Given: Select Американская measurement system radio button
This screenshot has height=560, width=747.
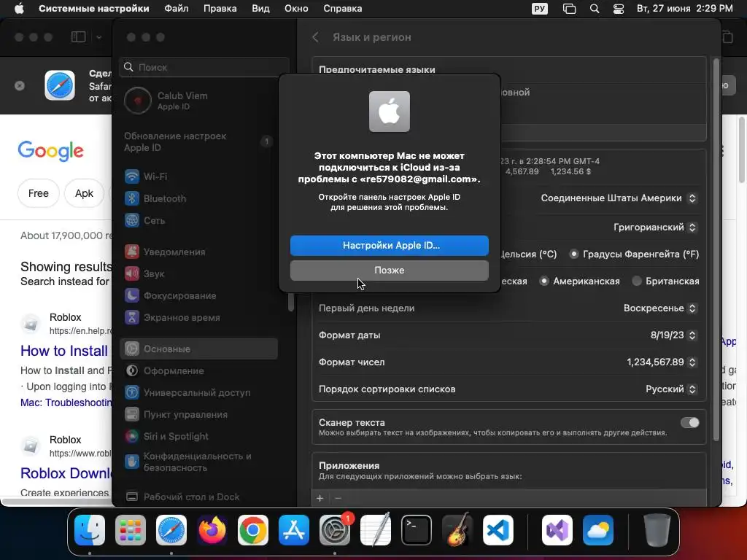Looking at the screenshot, I should click(x=543, y=281).
